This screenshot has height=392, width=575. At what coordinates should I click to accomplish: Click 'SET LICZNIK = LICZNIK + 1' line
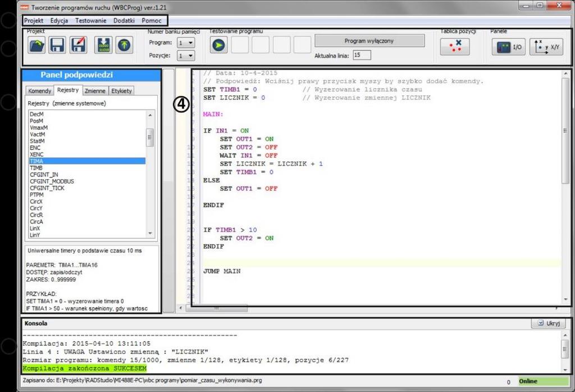[x=271, y=164]
